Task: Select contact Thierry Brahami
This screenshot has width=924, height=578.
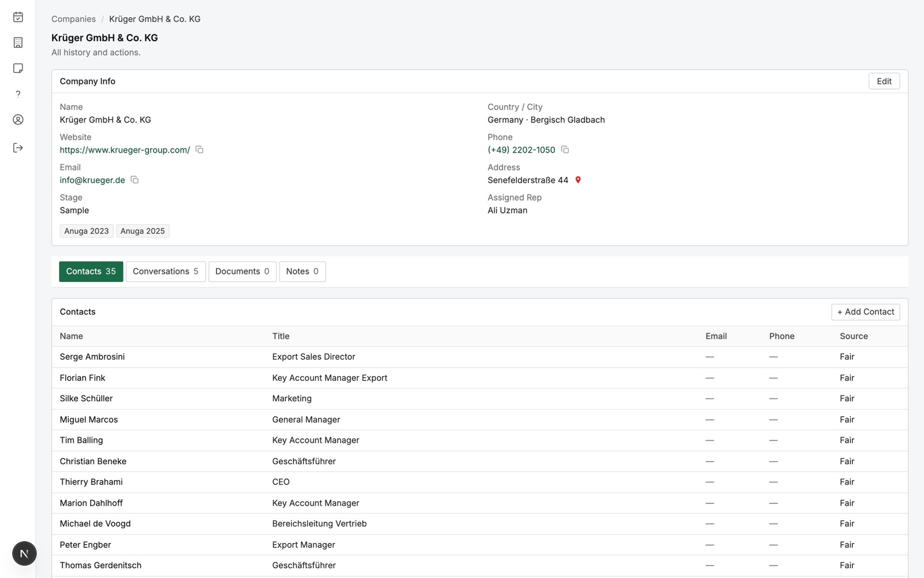Action: [x=91, y=482]
